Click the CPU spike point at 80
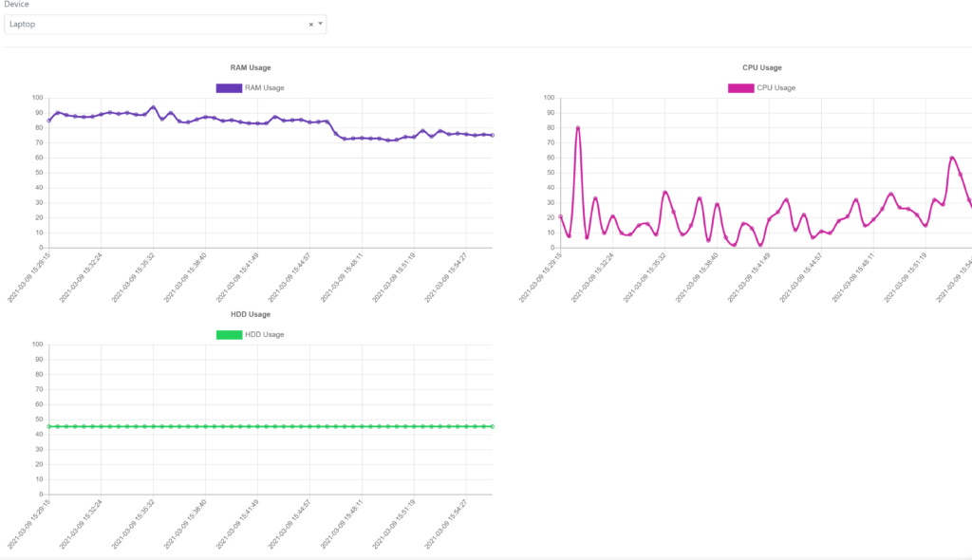This screenshot has height=560, width=972. [x=578, y=128]
